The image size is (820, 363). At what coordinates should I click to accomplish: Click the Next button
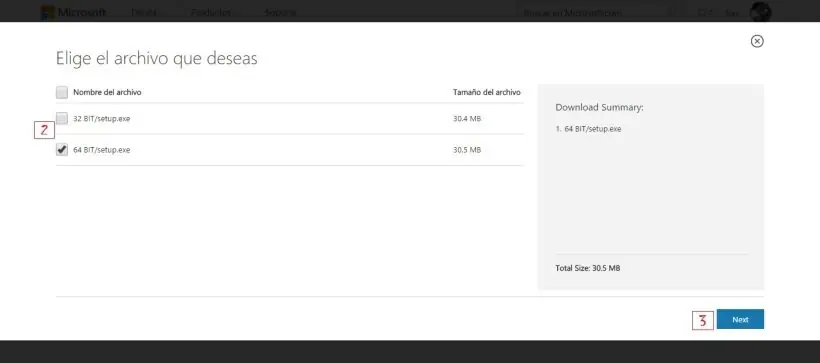point(740,319)
